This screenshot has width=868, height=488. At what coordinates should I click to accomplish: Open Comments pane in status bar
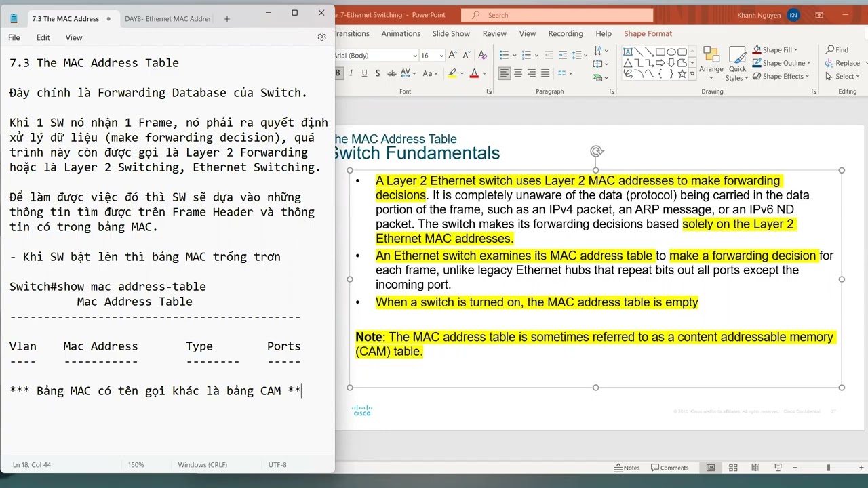669,468
